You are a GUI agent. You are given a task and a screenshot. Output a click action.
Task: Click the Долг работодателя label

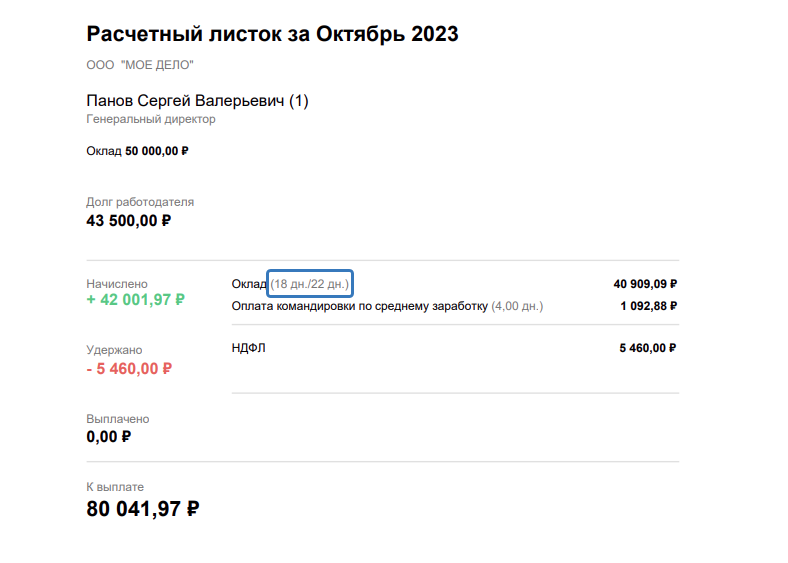[140, 202]
